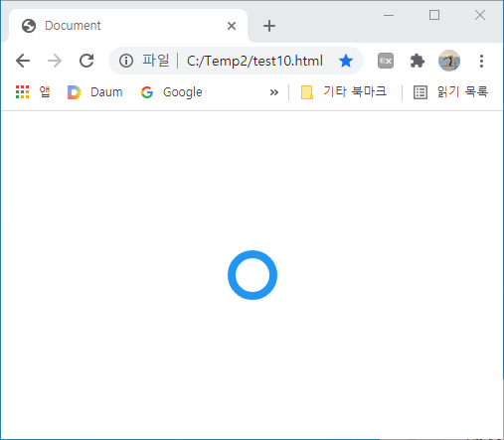Close the Chrome window

(x=480, y=15)
